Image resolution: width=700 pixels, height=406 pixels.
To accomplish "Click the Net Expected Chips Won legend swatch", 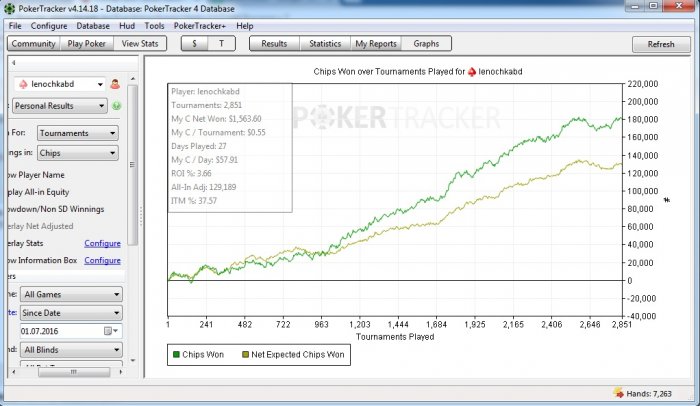I will [245, 354].
